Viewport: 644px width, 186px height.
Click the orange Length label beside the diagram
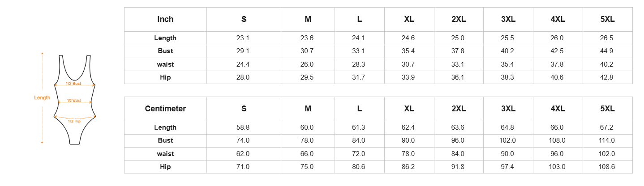pos(42,97)
